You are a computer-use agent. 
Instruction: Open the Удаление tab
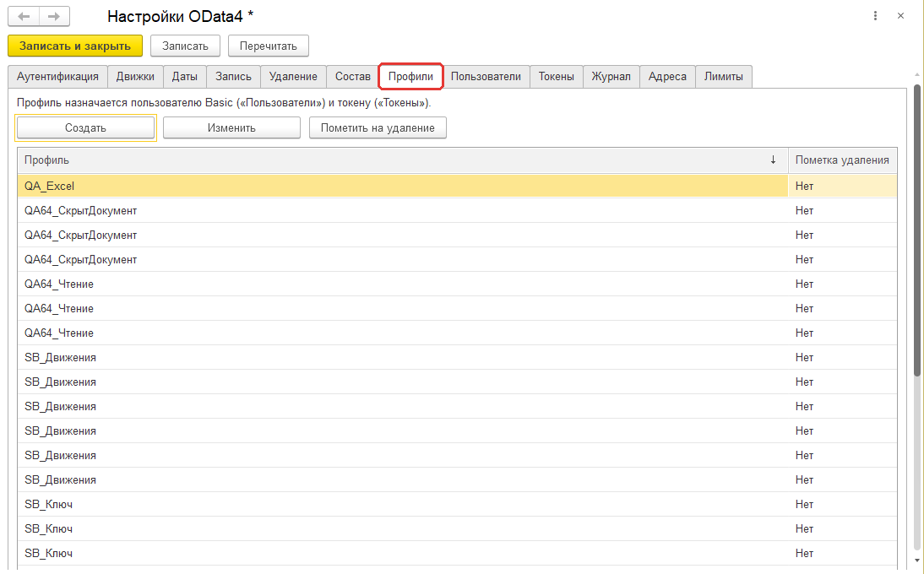(x=293, y=77)
